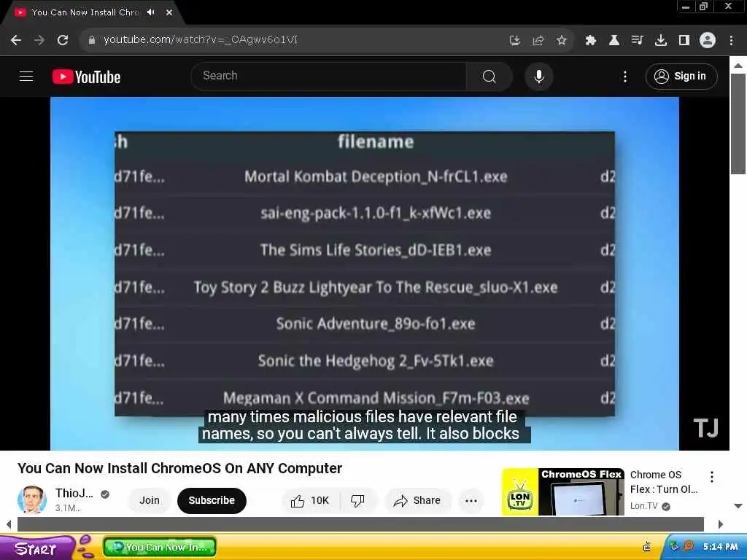Click the address bar URL
This screenshot has width=747, height=560.
pyautogui.click(x=201, y=39)
